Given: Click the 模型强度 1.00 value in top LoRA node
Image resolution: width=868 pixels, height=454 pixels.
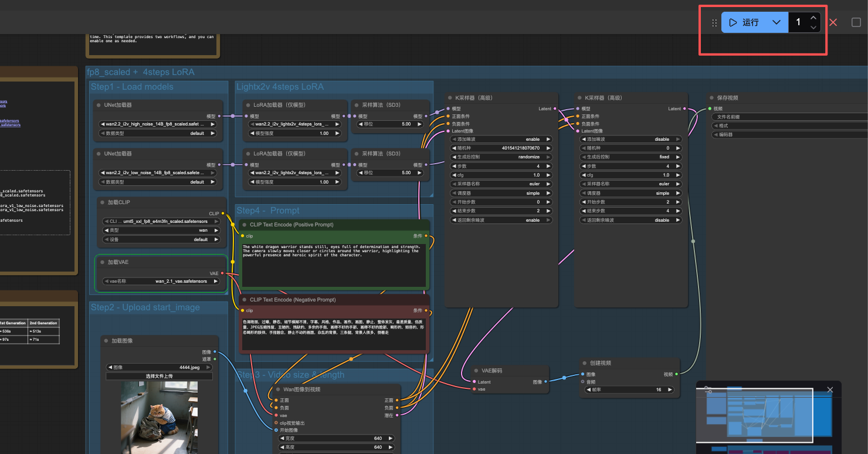Looking at the screenshot, I should 324,133.
